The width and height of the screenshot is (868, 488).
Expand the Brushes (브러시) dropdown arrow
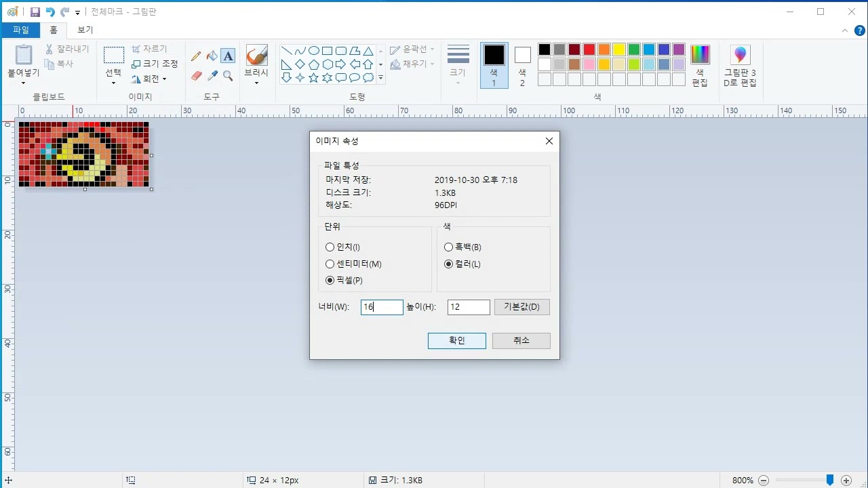point(256,83)
